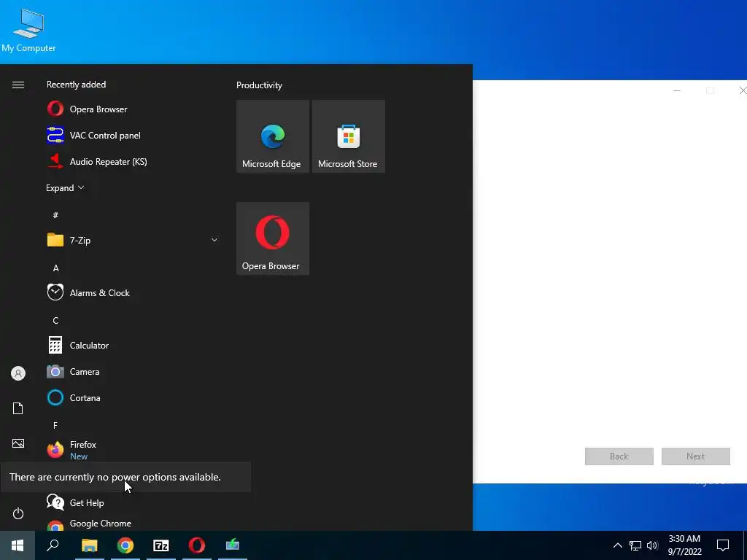Click the F letter section header
The image size is (747, 560).
55,425
